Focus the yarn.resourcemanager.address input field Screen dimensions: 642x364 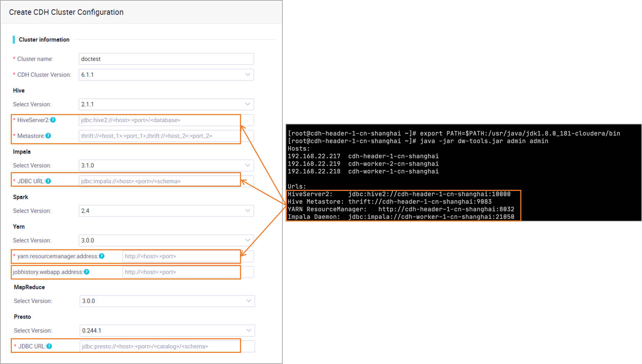(x=188, y=256)
